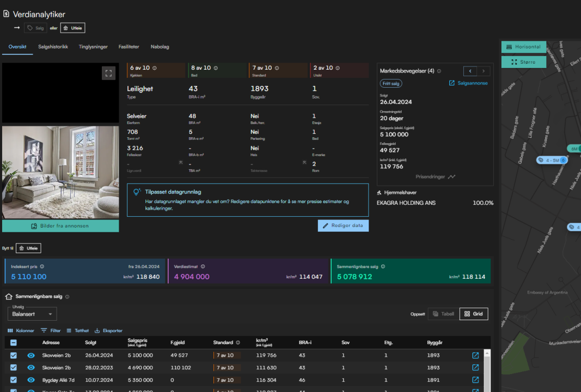Image resolution: width=581 pixels, height=392 pixels.
Task: Open the Kolonner column settings
Action: [x=21, y=330]
